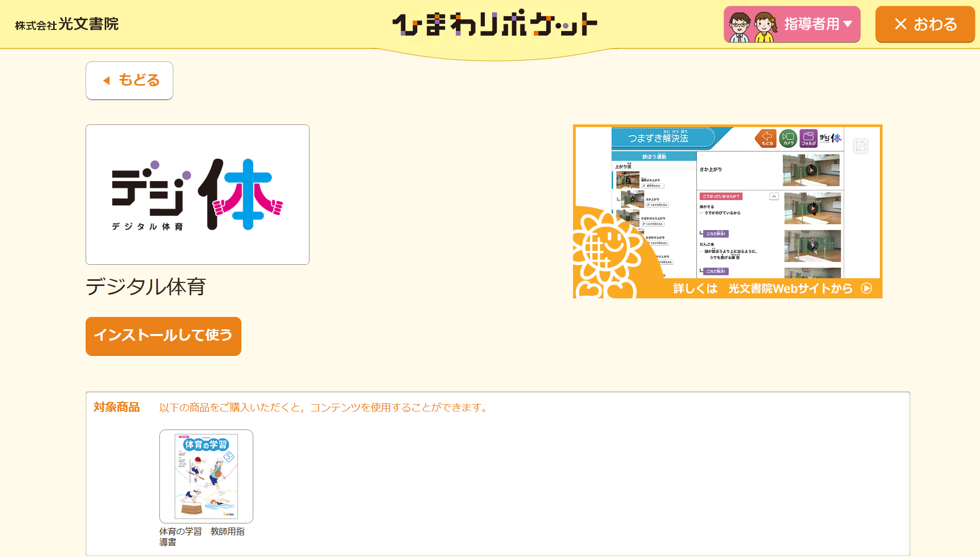
Task: Click the おわる exit button
Action: pos(925,24)
